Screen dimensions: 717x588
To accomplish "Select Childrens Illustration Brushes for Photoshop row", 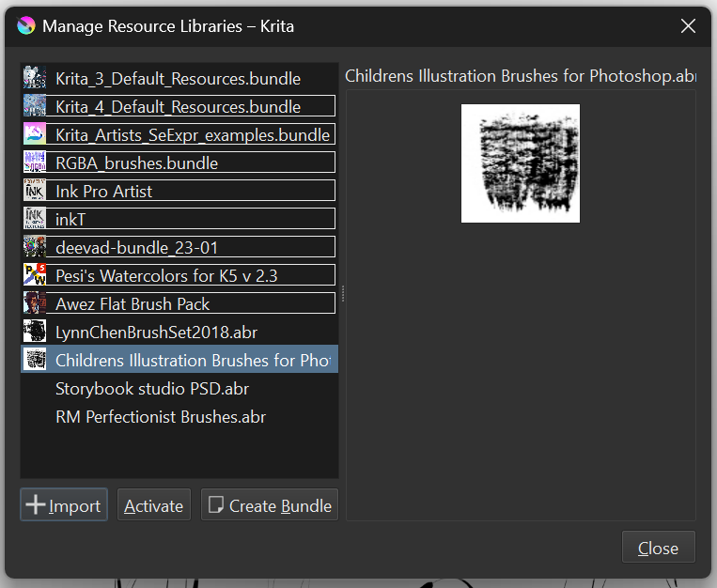I will pyautogui.click(x=179, y=360).
